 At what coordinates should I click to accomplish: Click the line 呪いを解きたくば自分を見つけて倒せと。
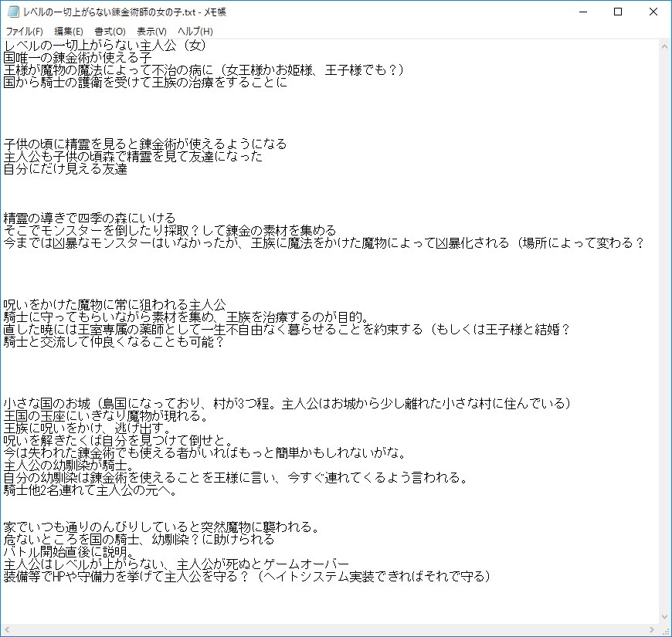[119, 441]
